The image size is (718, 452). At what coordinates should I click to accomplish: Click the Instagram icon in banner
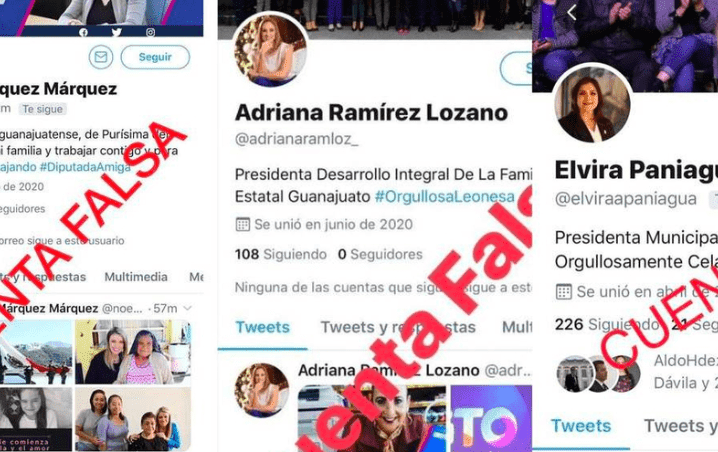[150, 32]
